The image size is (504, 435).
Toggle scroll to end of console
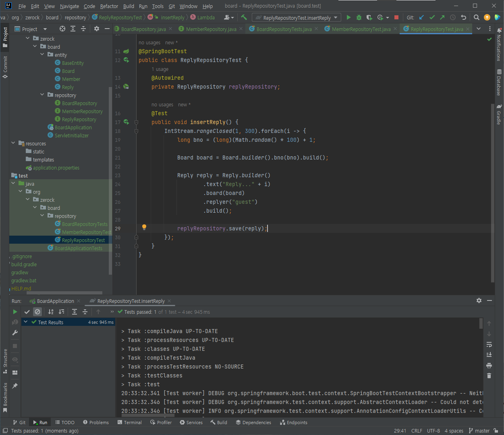pyautogui.click(x=489, y=355)
